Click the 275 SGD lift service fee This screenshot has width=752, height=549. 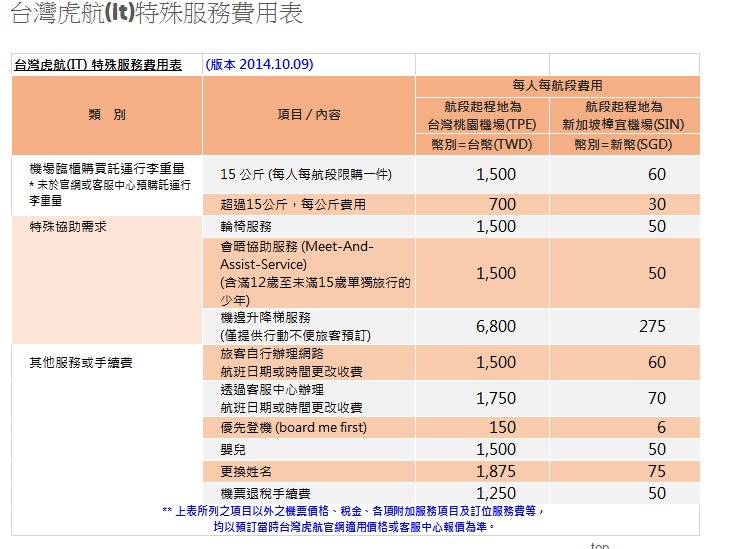653,327
